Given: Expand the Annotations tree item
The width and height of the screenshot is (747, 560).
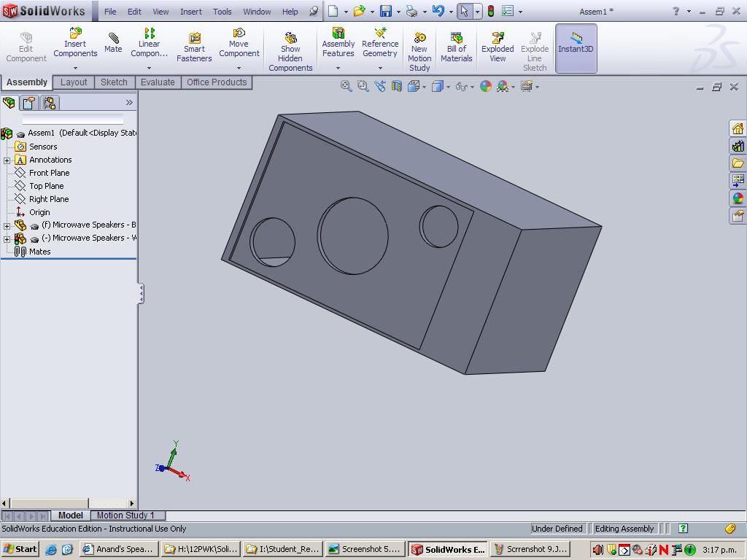Looking at the screenshot, I should 6,159.
